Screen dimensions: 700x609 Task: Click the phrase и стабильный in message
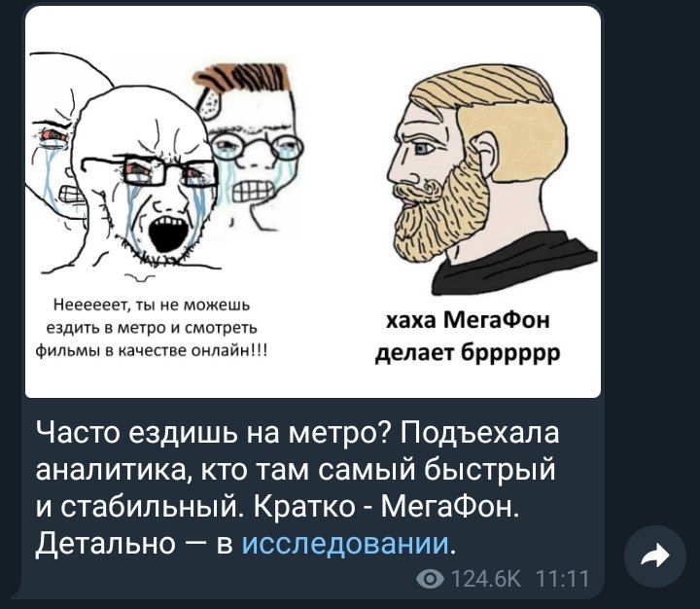(143, 507)
